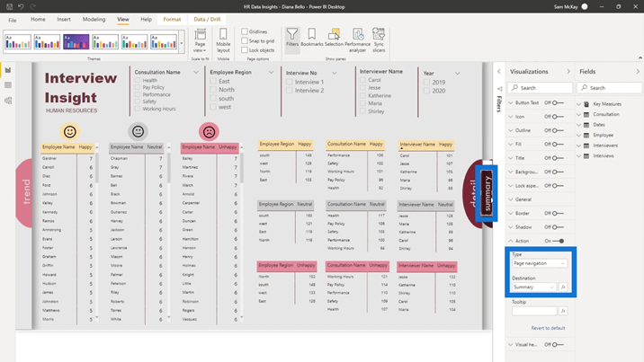Check 2019 in Year slicer
The image size is (644, 362).
(x=426, y=82)
